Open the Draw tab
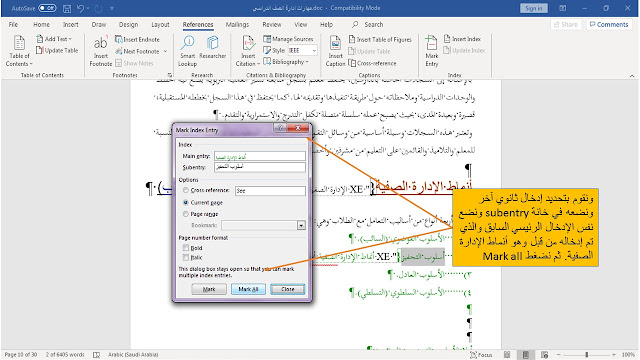This screenshot has height=360, width=640. coord(98,24)
